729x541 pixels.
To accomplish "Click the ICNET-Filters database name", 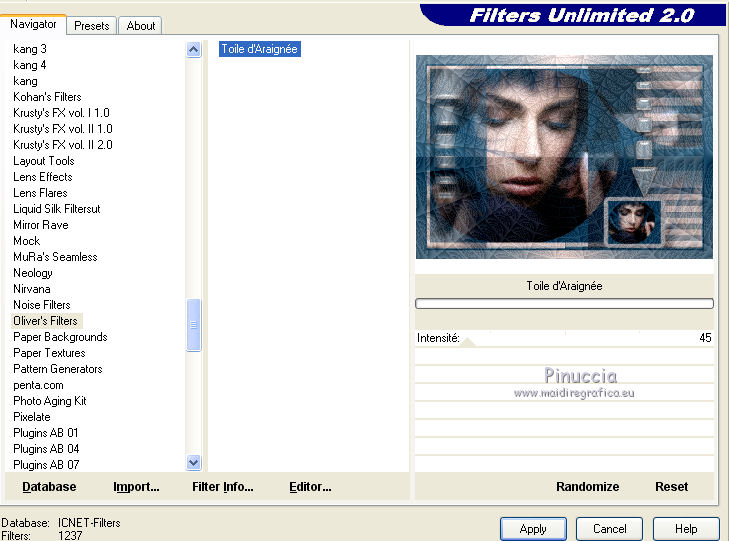I will click(89, 523).
